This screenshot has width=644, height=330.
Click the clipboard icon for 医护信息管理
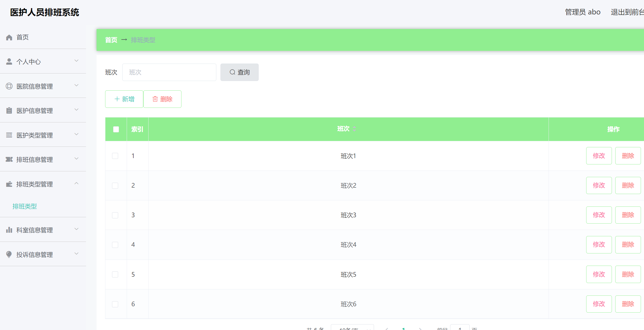[x=9, y=111]
